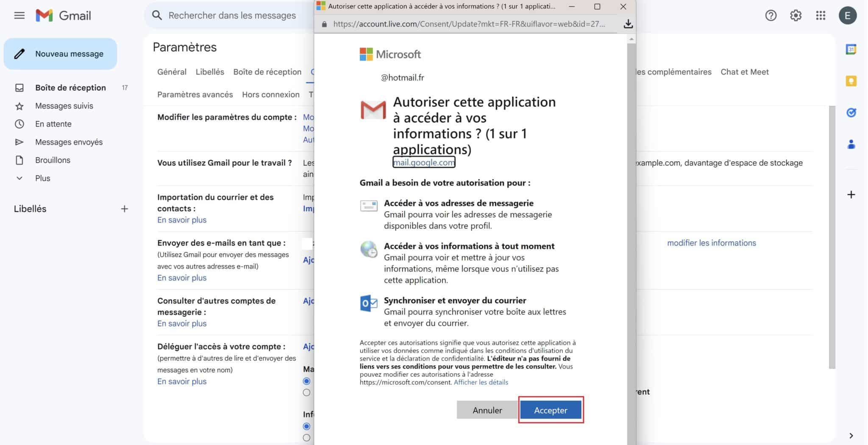Open Paramètres avancés tab

click(195, 95)
